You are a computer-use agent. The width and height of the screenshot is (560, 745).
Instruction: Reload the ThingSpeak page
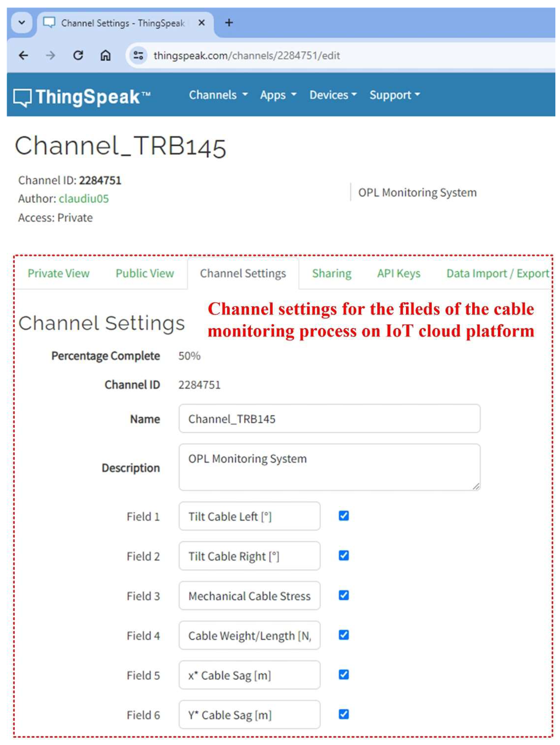pyautogui.click(x=78, y=55)
